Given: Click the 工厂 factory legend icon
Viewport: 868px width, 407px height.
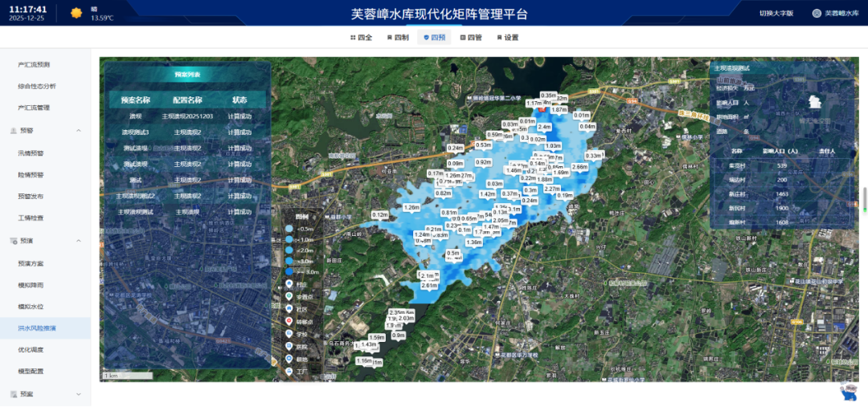Looking at the screenshot, I should click(x=289, y=372).
